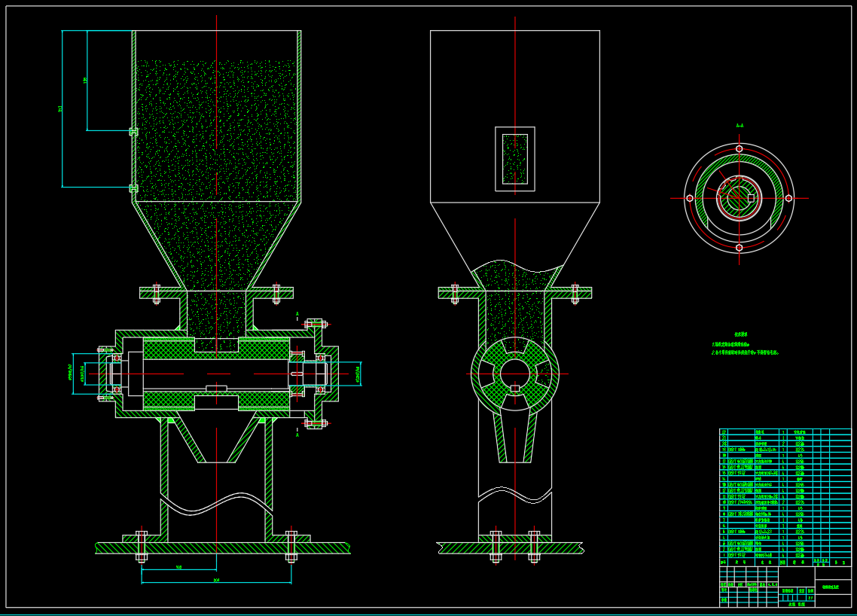Select right bolt hole in A-A section circle
Screen dimensions: 857x616
(x=788, y=198)
